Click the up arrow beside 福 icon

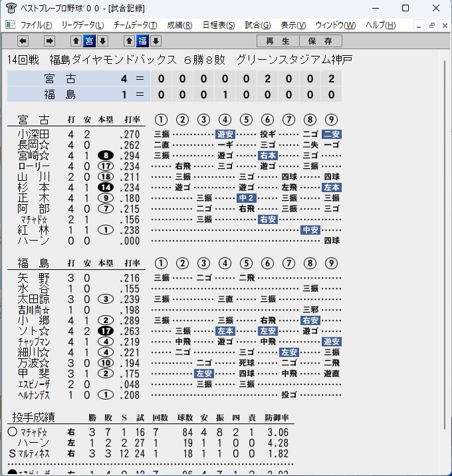coord(130,41)
